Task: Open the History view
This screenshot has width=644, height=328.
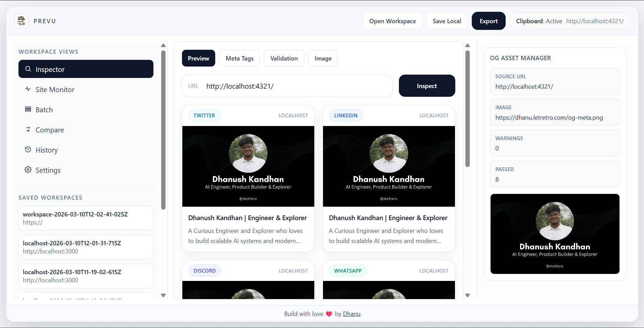Action: point(47,150)
